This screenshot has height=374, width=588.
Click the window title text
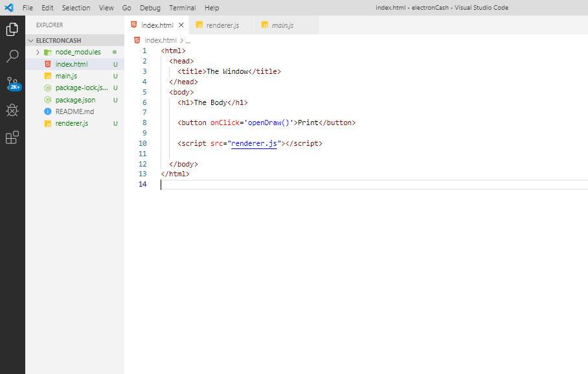click(x=442, y=8)
